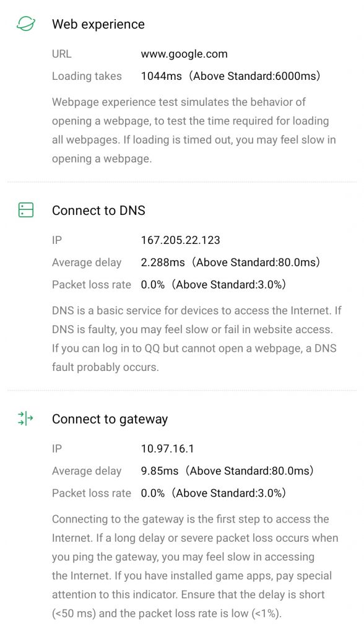Click the URL label under Web experience
This screenshot has height=634, width=364.
61,54
